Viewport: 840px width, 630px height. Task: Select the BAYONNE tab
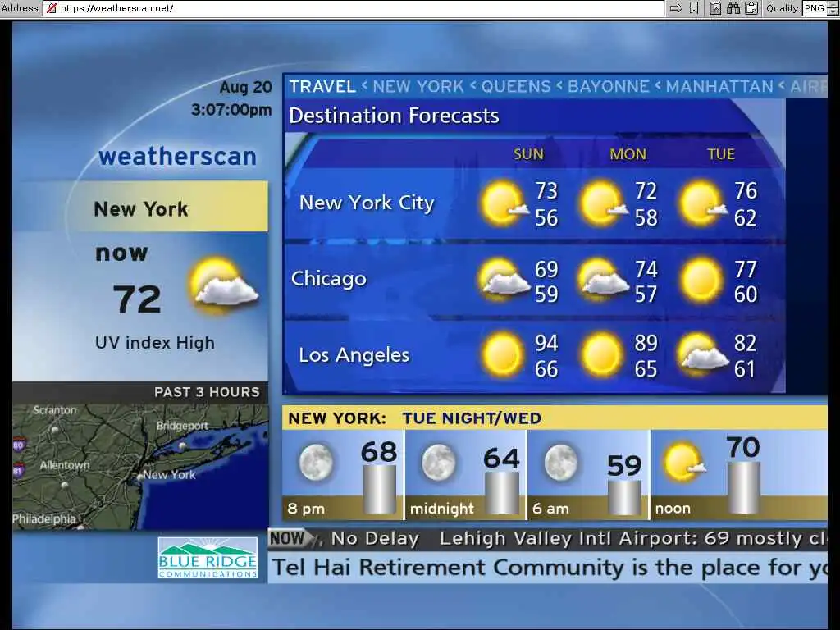tap(609, 86)
